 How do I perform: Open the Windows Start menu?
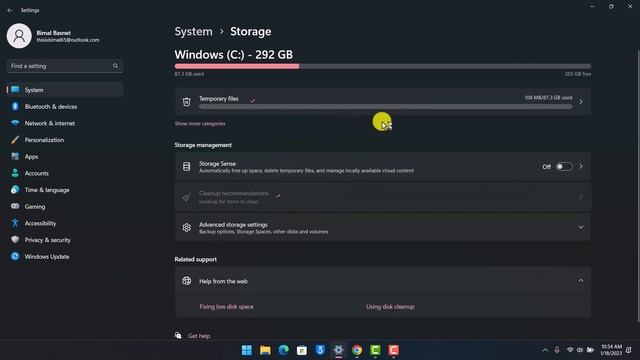click(x=247, y=350)
